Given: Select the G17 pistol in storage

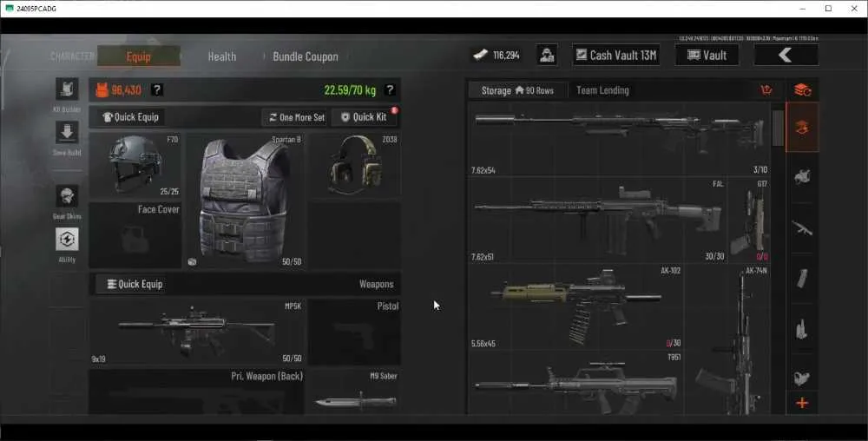Looking at the screenshot, I should [749, 220].
